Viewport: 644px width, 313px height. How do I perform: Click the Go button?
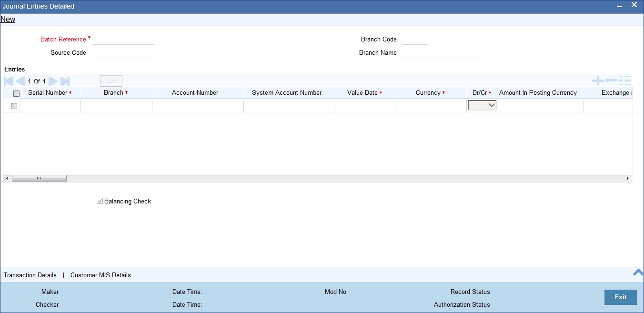(x=111, y=81)
